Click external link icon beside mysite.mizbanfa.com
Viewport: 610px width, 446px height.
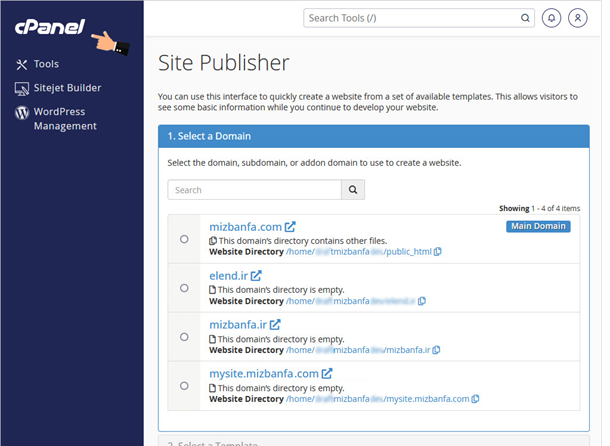pos(327,373)
